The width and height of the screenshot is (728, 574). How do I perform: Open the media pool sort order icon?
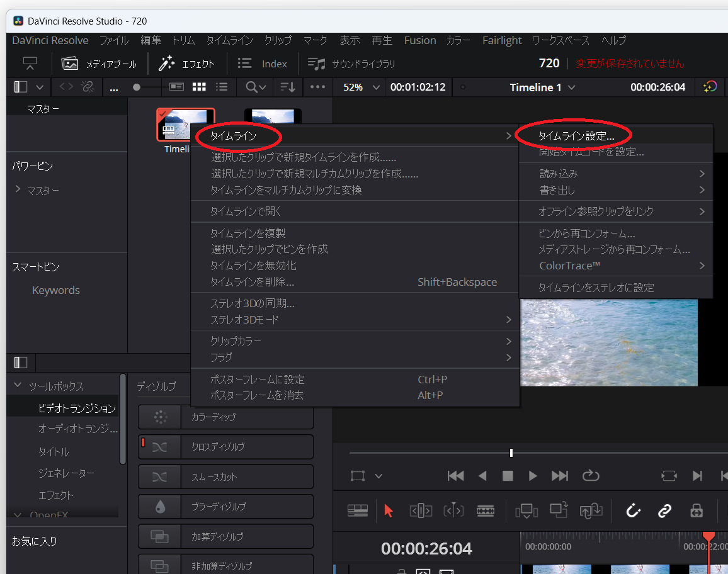(288, 87)
